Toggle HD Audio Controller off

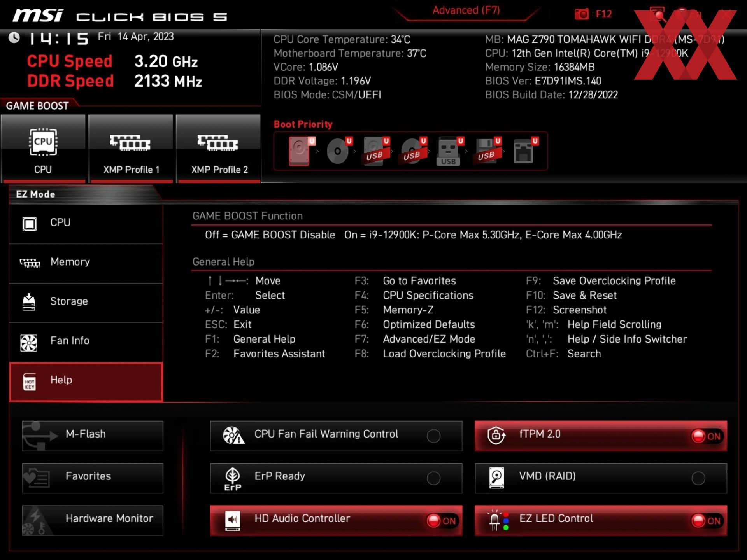442,521
